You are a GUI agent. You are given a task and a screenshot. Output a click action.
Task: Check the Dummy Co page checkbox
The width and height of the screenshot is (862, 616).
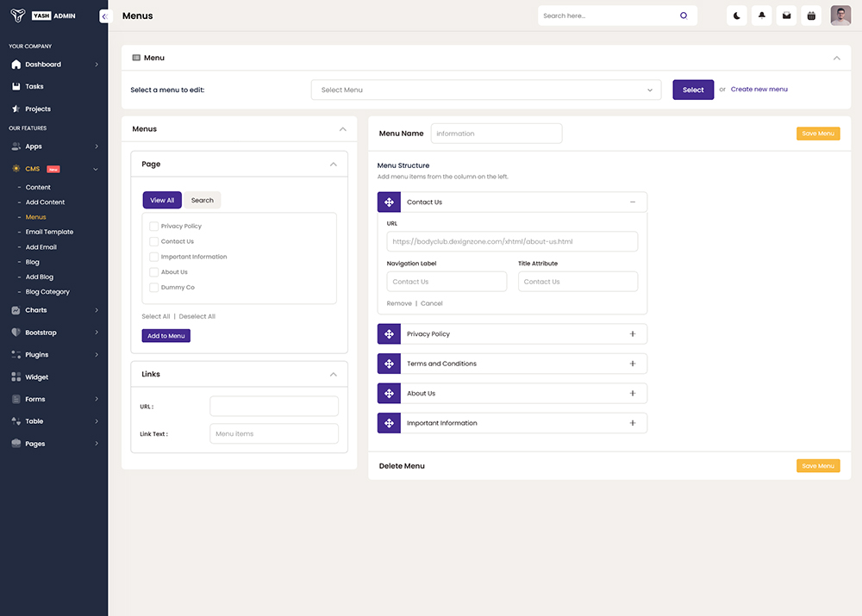(154, 288)
